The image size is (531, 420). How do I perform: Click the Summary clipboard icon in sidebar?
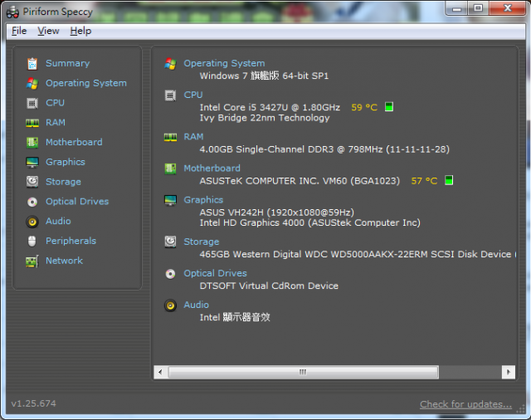click(32, 63)
